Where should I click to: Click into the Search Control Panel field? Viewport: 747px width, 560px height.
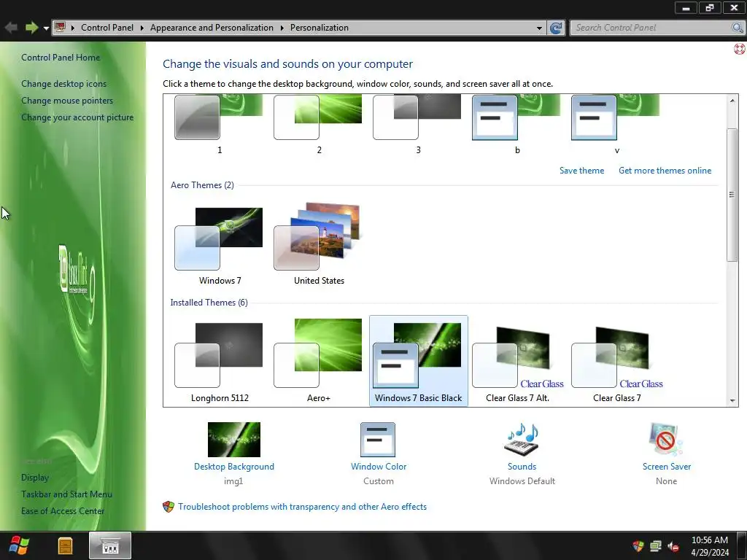tap(651, 28)
